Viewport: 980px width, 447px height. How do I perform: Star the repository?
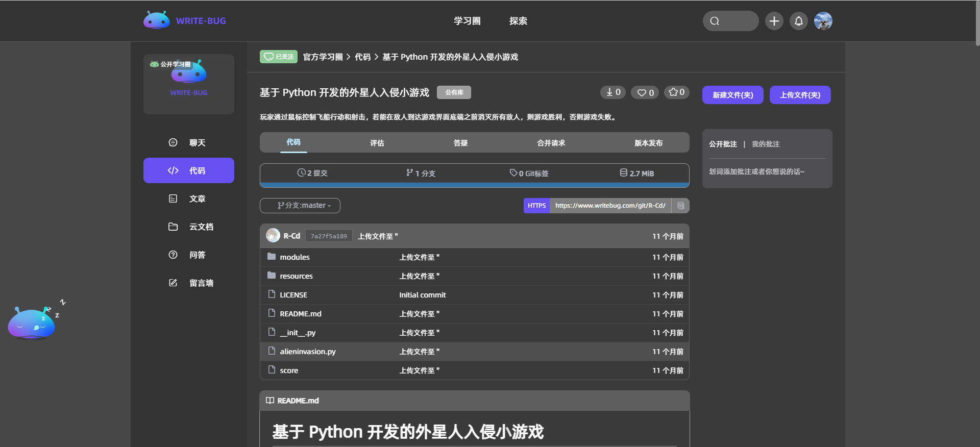677,92
